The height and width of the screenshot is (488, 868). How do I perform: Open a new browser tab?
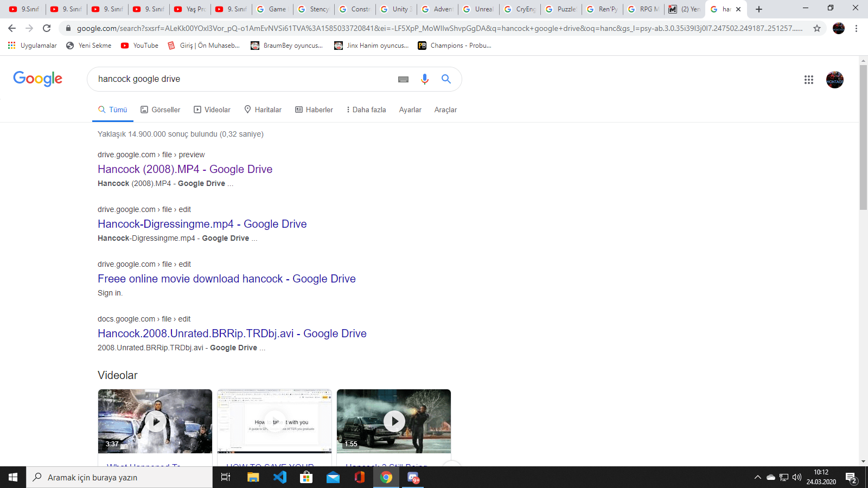tap(759, 9)
